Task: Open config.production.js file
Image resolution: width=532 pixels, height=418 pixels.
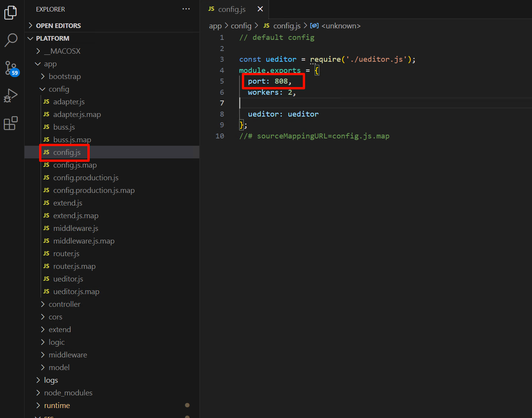Action: (x=112, y=178)
